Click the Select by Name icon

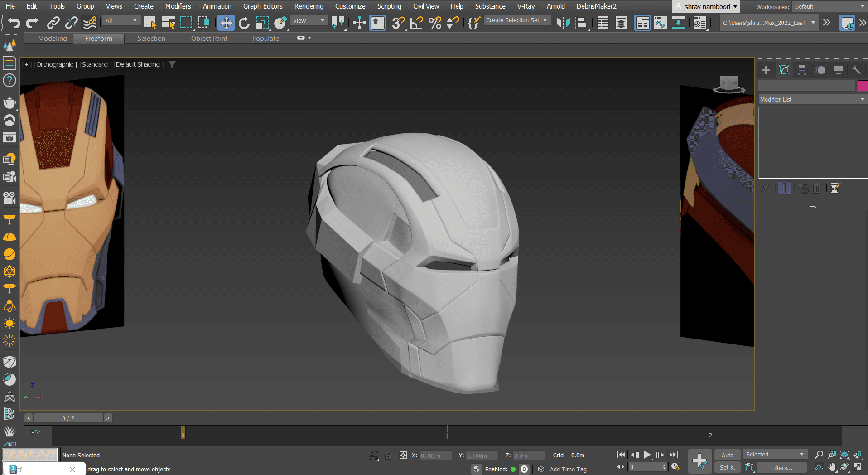coord(168,23)
